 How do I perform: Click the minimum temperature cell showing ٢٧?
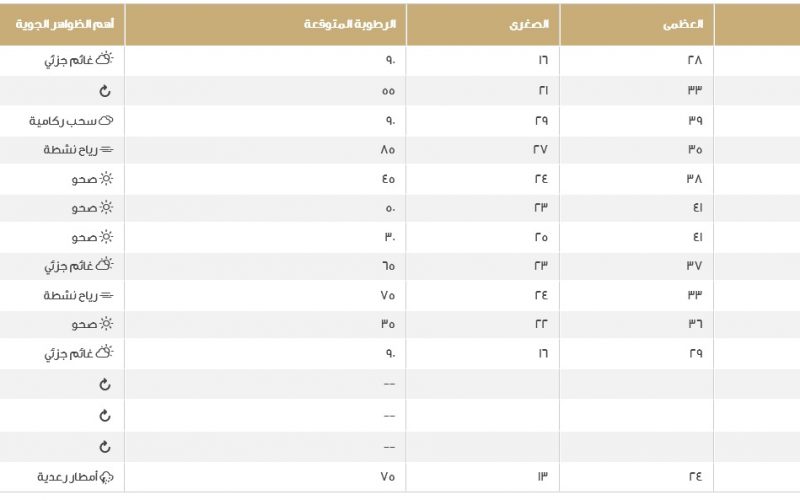(483, 149)
